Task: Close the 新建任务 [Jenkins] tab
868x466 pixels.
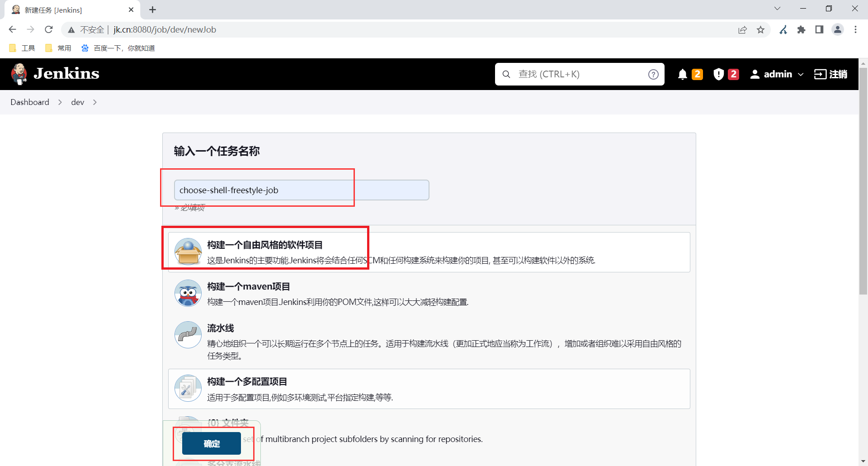Action: point(131,10)
